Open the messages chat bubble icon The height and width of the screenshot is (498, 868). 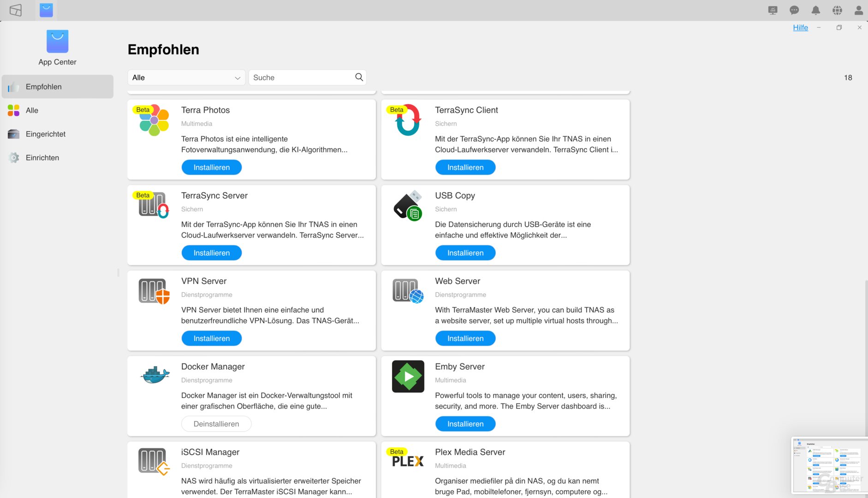(x=794, y=10)
